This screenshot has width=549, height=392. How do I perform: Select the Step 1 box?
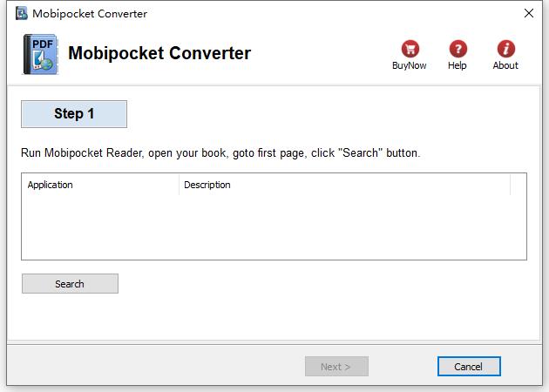[x=74, y=114]
